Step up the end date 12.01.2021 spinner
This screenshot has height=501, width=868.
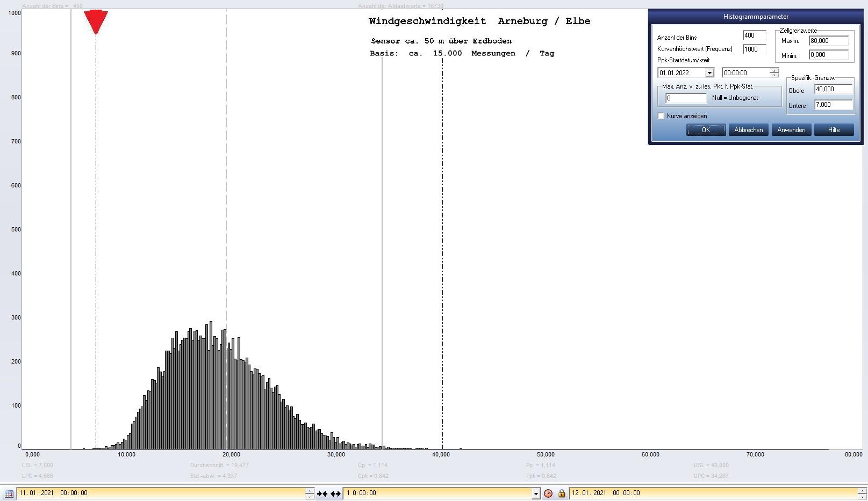(862, 490)
